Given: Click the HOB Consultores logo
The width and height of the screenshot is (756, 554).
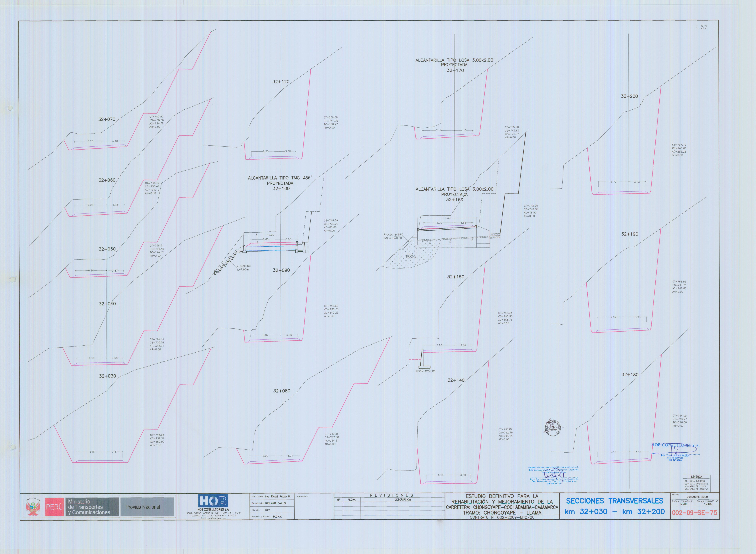Looking at the screenshot, I should point(213,501).
